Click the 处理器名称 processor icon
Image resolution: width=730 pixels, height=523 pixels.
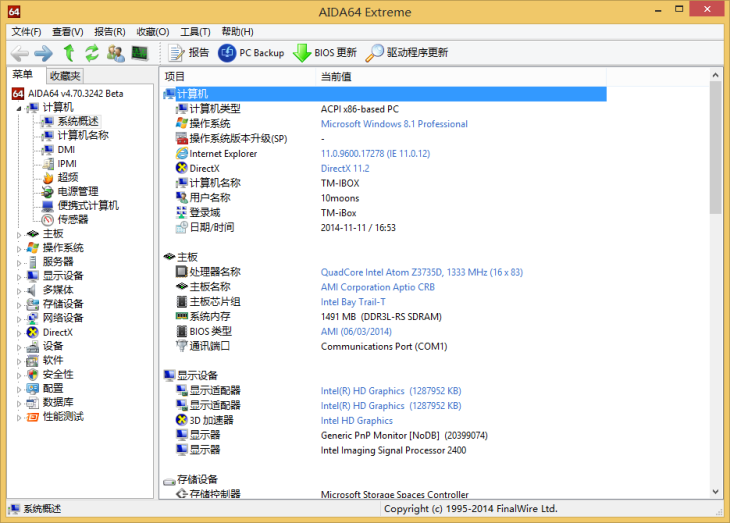point(182,272)
